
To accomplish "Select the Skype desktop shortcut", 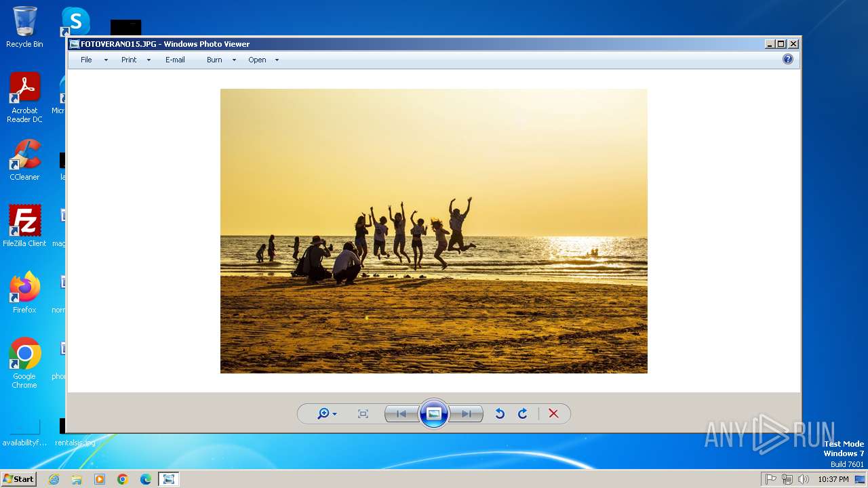I will [x=75, y=21].
